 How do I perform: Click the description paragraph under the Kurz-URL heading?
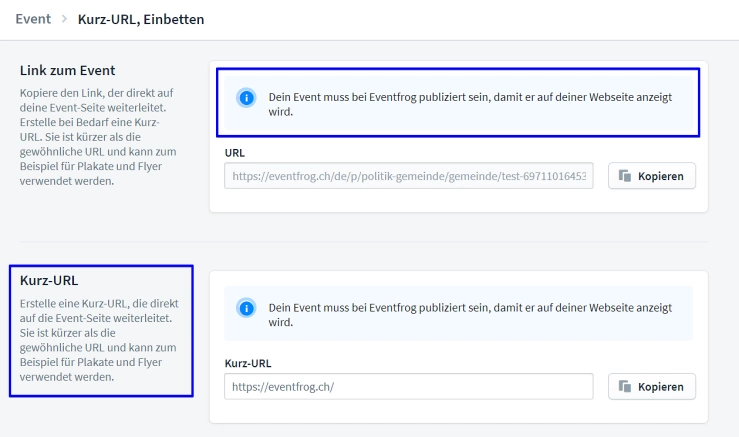(x=98, y=340)
